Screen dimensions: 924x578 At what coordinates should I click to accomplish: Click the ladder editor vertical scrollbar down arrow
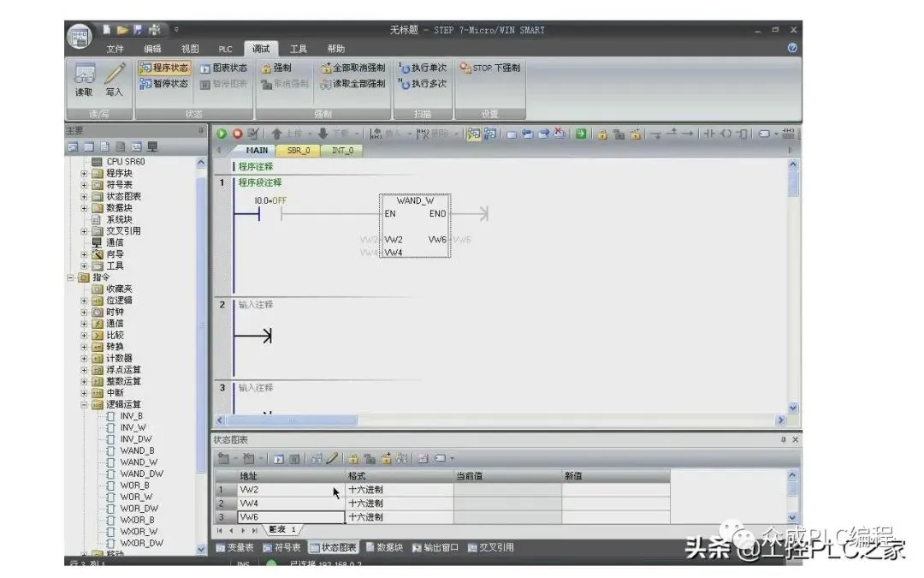coord(792,408)
